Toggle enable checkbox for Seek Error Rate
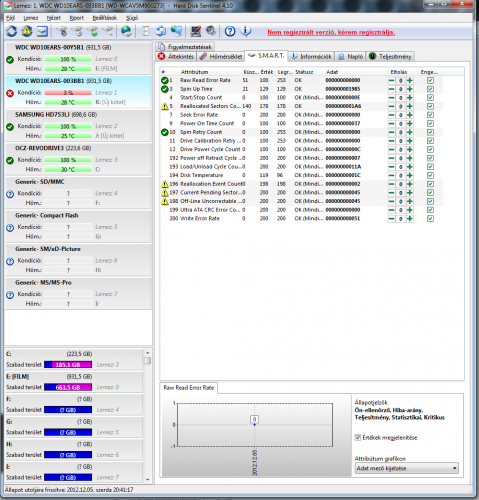The width and height of the screenshot is (479, 500). tap(430, 115)
